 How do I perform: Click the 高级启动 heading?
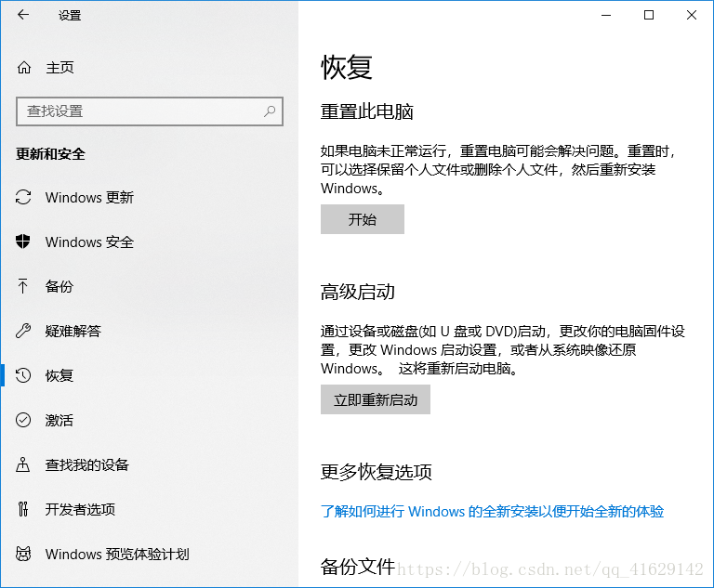357,292
